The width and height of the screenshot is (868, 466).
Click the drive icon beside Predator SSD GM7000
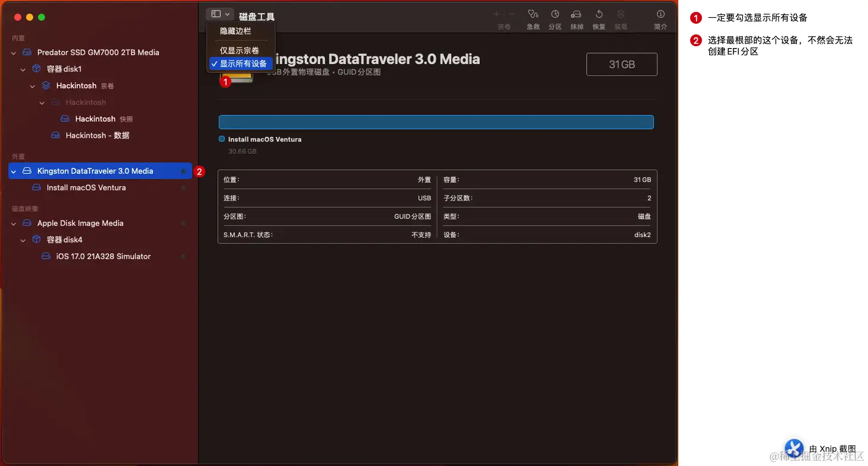(x=27, y=52)
